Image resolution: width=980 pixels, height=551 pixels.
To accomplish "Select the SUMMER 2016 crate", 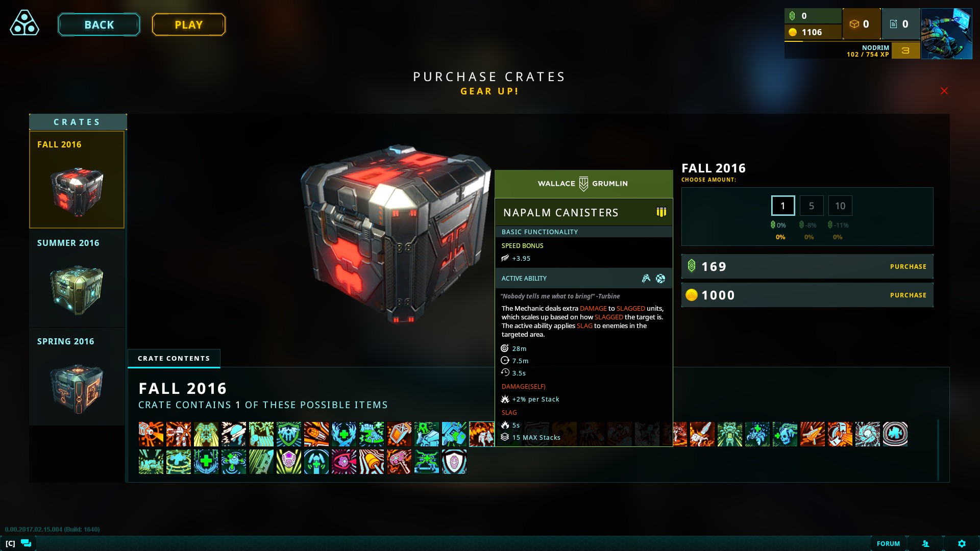I will (77, 278).
